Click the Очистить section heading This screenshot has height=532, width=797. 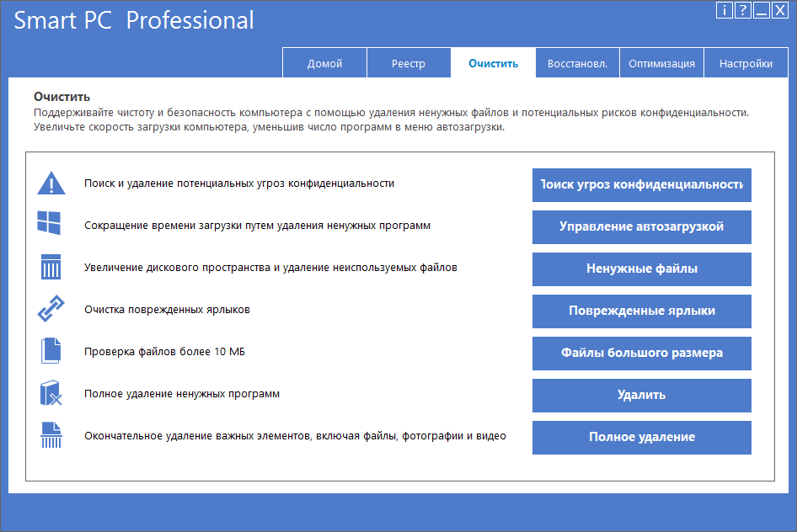[x=62, y=97]
